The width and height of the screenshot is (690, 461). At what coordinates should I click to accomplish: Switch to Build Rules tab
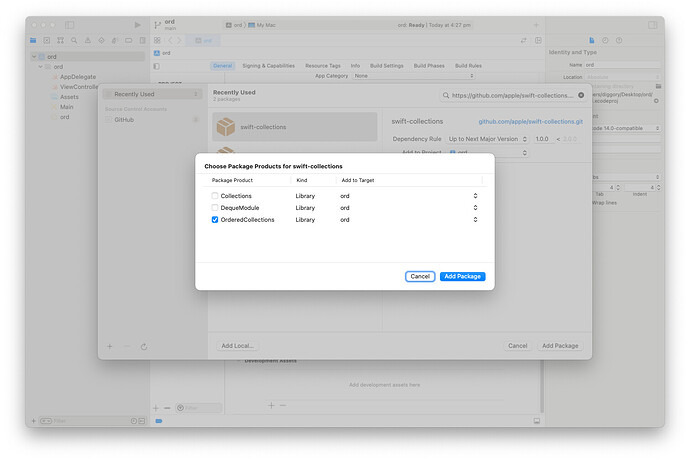468,66
